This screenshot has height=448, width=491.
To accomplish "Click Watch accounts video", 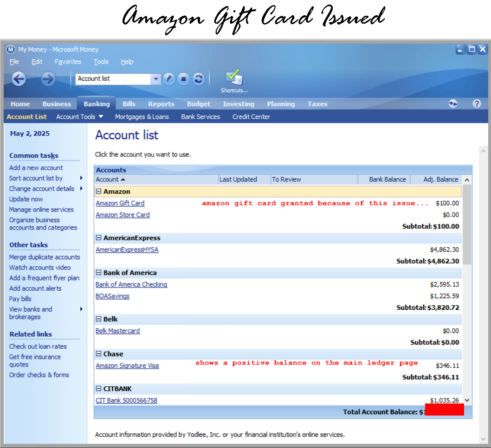I will [40, 268].
